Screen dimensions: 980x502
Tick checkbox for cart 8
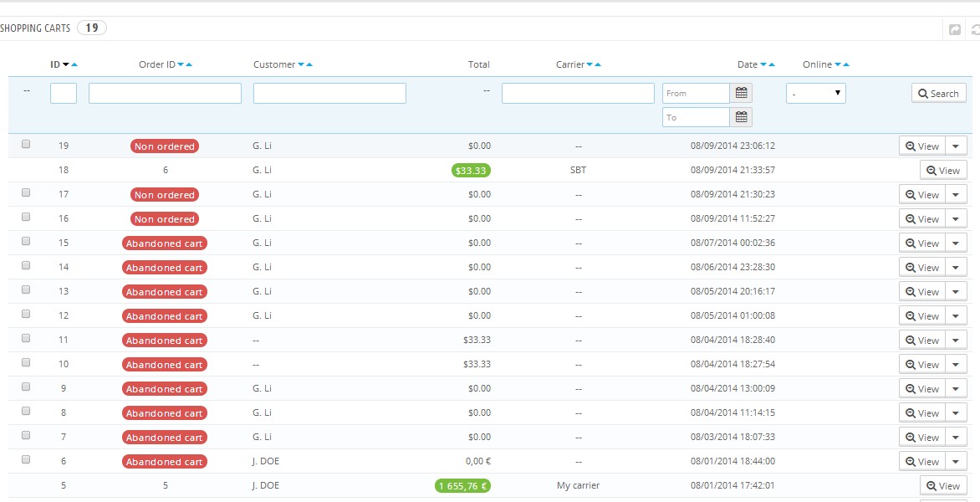pos(26,411)
